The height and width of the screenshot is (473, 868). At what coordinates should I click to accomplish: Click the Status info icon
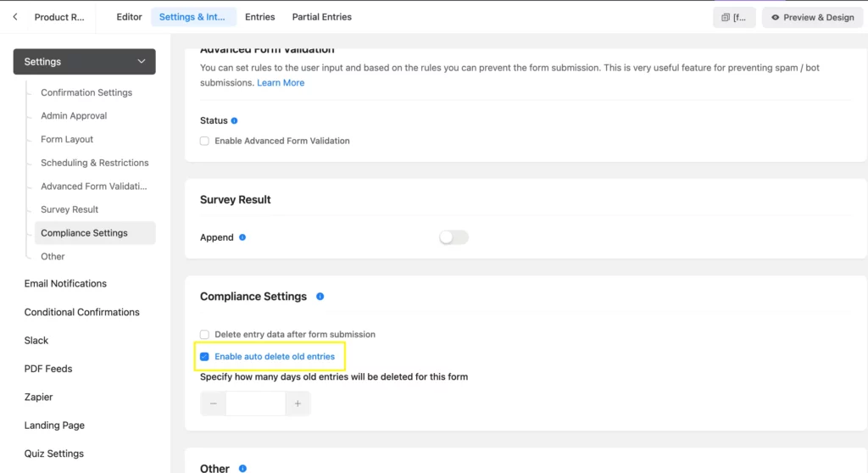[234, 120]
